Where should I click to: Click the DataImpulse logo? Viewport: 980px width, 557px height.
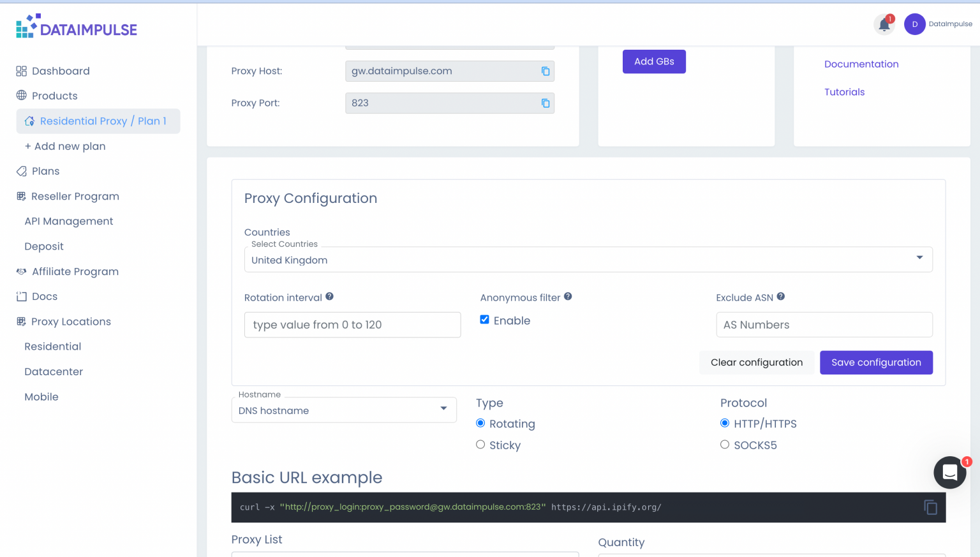click(x=77, y=27)
